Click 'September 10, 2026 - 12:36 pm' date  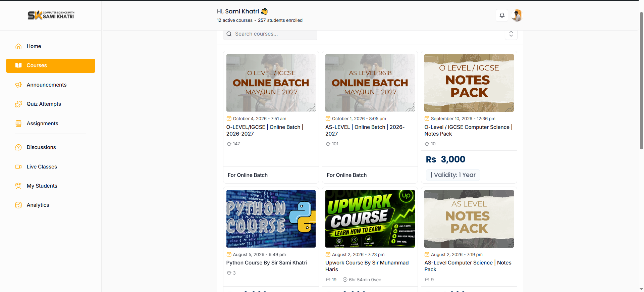point(463,118)
